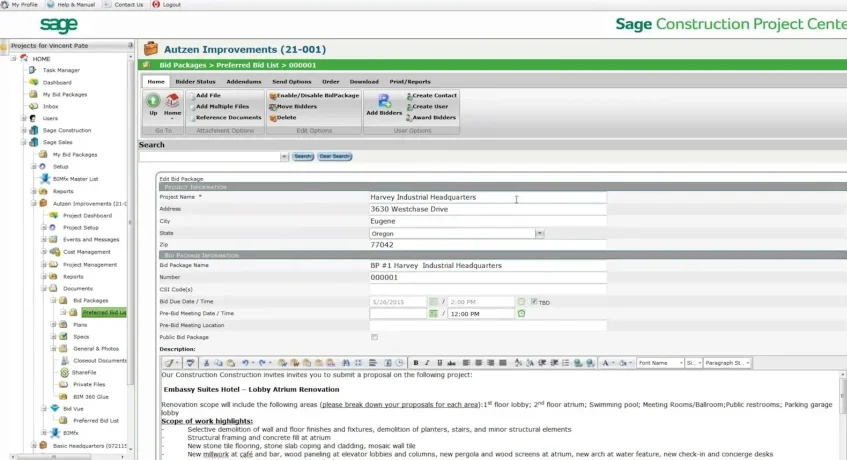Open the font color picker in editor

click(x=606, y=363)
